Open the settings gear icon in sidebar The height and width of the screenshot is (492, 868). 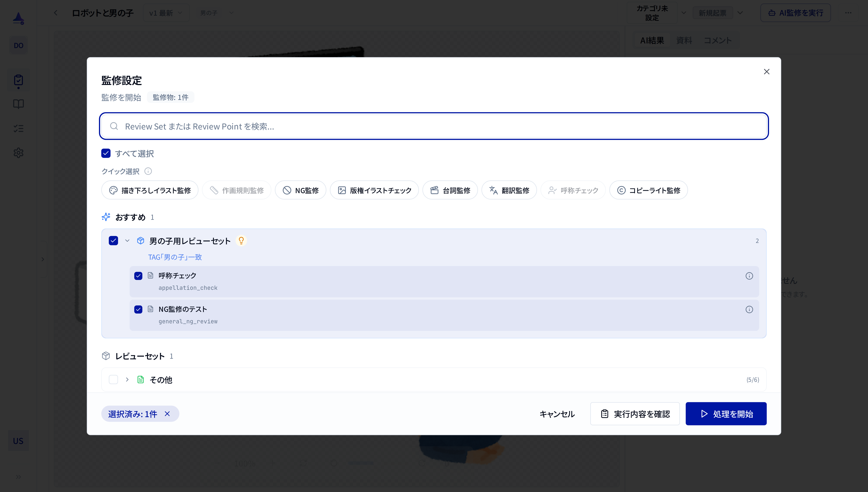[18, 153]
